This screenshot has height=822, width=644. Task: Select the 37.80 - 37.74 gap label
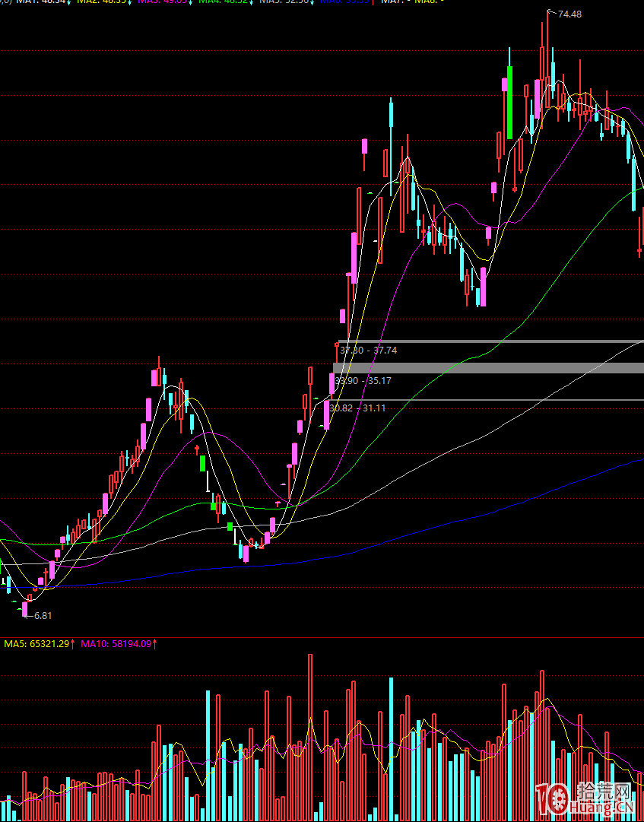(368, 351)
